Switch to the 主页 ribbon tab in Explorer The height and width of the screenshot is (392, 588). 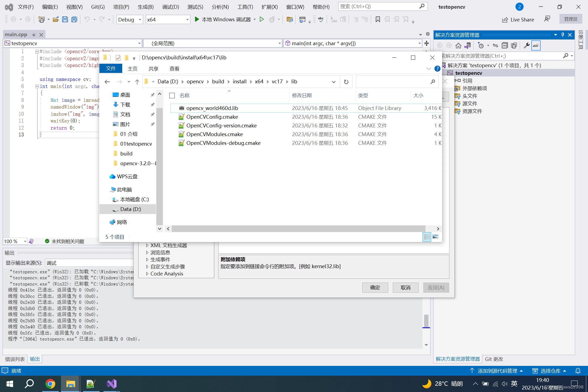pos(133,68)
